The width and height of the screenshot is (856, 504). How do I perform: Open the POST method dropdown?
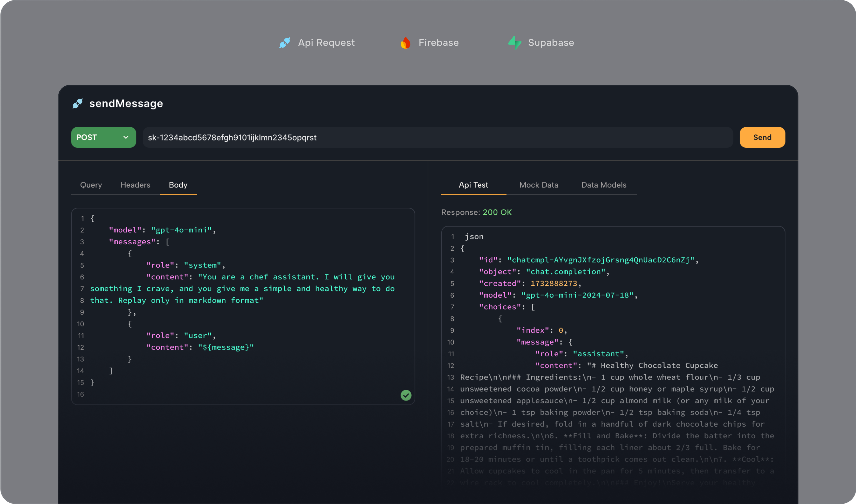tap(103, 137)
